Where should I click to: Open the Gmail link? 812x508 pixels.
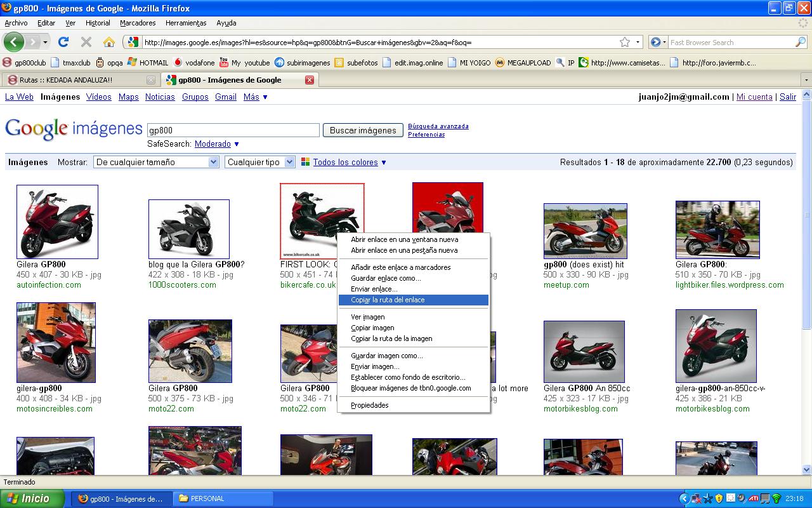coord(226,97)
